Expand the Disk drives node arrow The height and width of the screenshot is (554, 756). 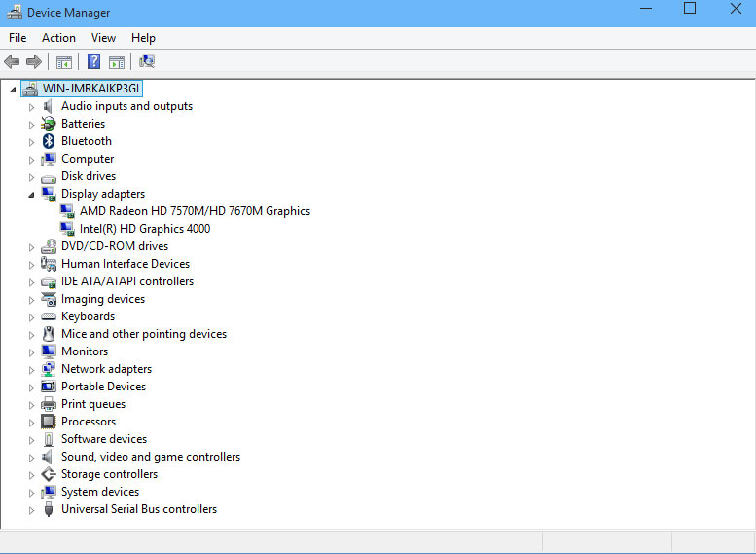[31, 177]
